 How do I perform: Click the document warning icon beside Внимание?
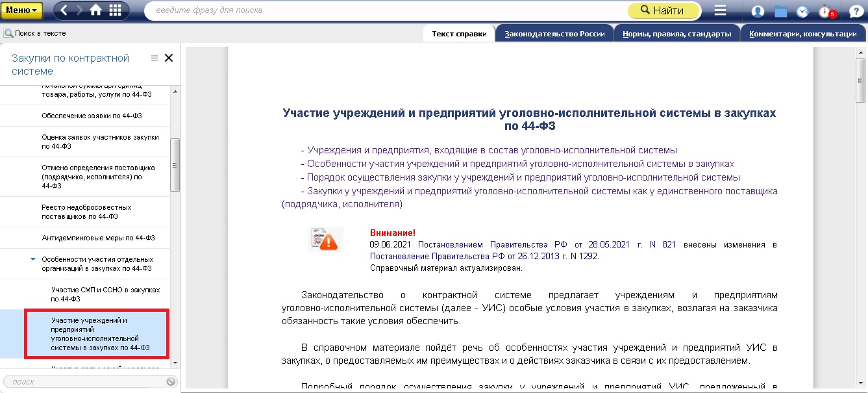(323, 240)
